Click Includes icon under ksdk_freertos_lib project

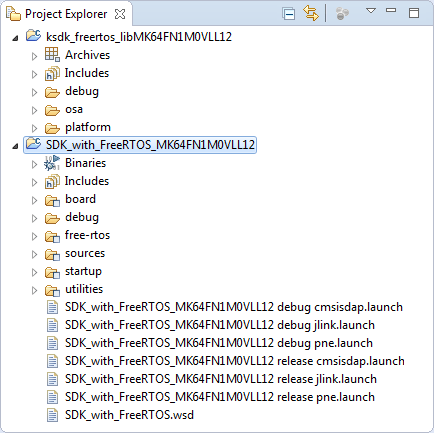[52, 73]
